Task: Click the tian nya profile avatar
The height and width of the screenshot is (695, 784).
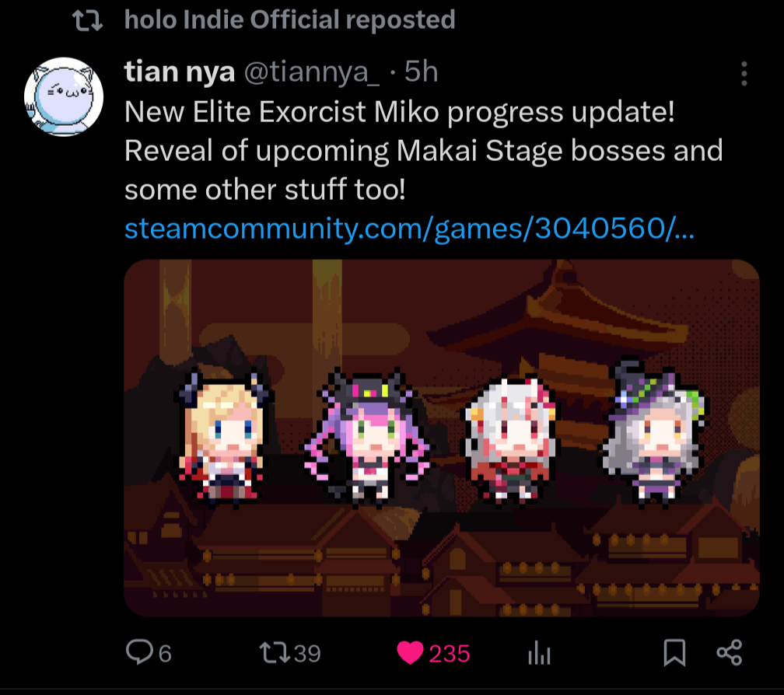Action: (x=64, y=96)
